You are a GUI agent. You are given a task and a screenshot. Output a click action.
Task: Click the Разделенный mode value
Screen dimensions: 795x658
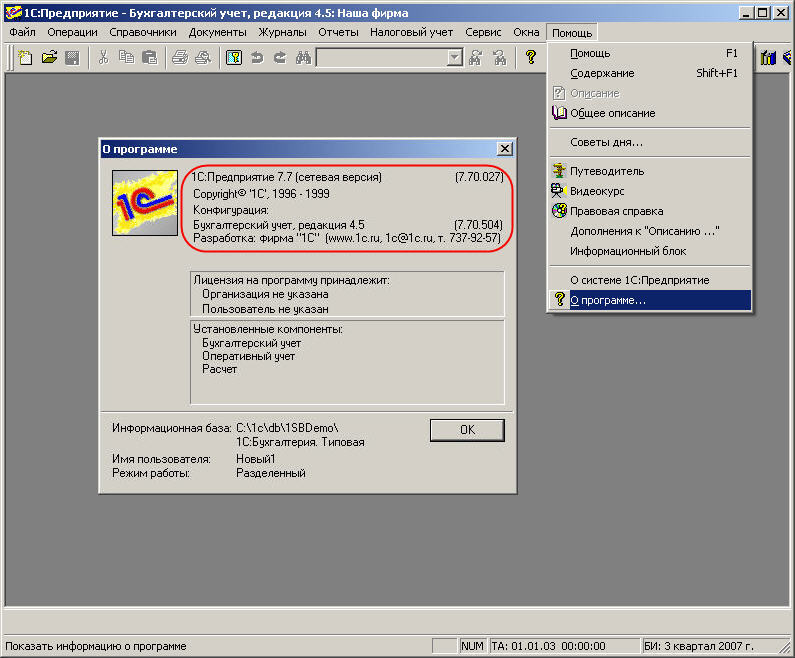271,473
